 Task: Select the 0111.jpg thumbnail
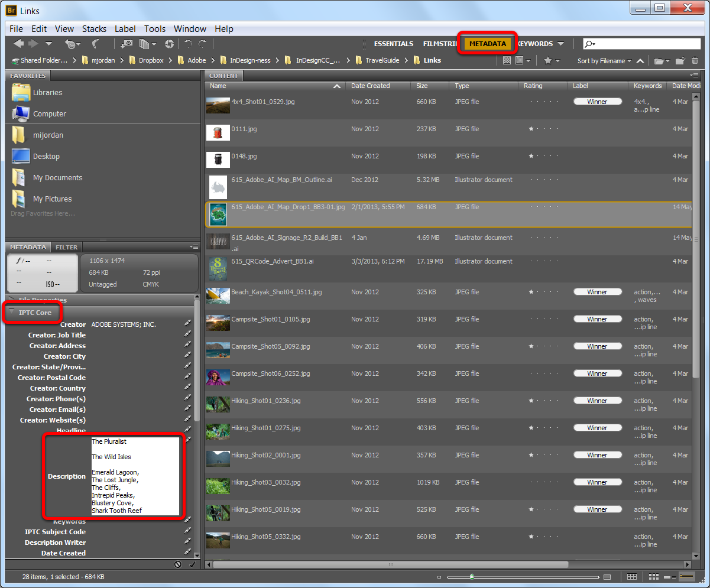[x=218, y=132]
